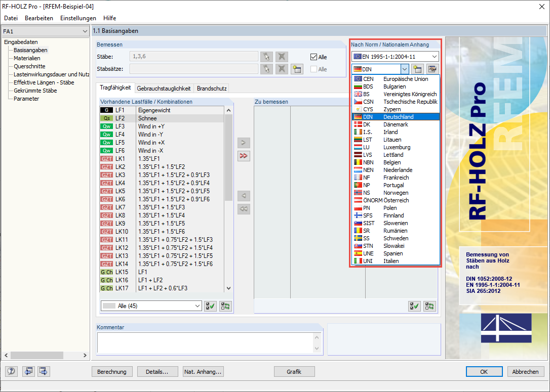Viewport: 550px width, 392px height.
Task: Click the pick sets icon beside Stabsätze field
Action: 266,69
